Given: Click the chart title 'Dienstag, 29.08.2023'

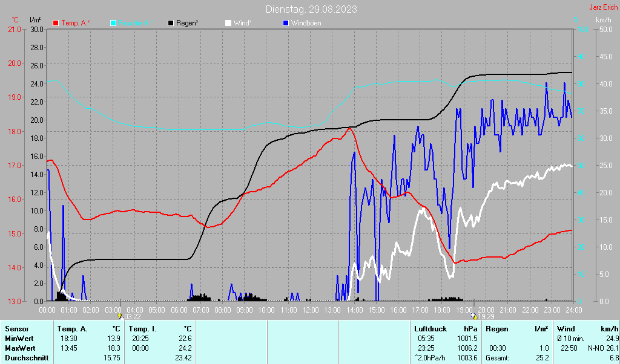Looking at the screenshot, I should 311,9.
